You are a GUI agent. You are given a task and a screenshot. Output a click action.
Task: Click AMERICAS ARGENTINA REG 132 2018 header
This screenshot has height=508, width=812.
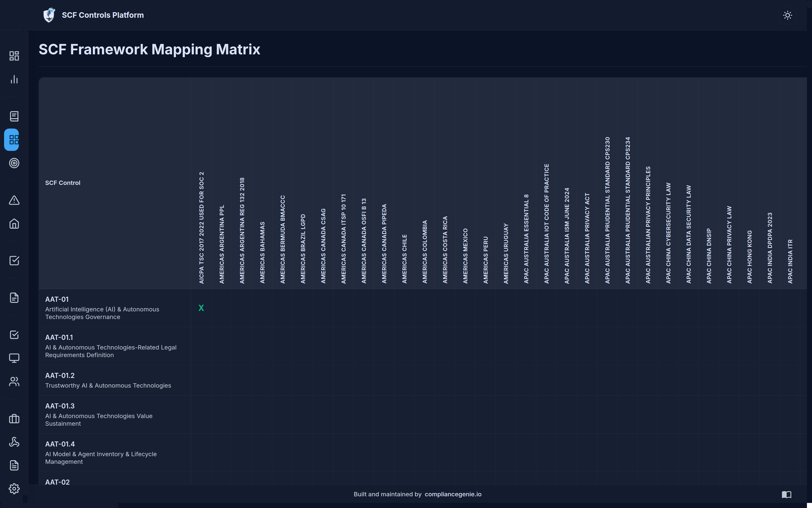point(242,231)
